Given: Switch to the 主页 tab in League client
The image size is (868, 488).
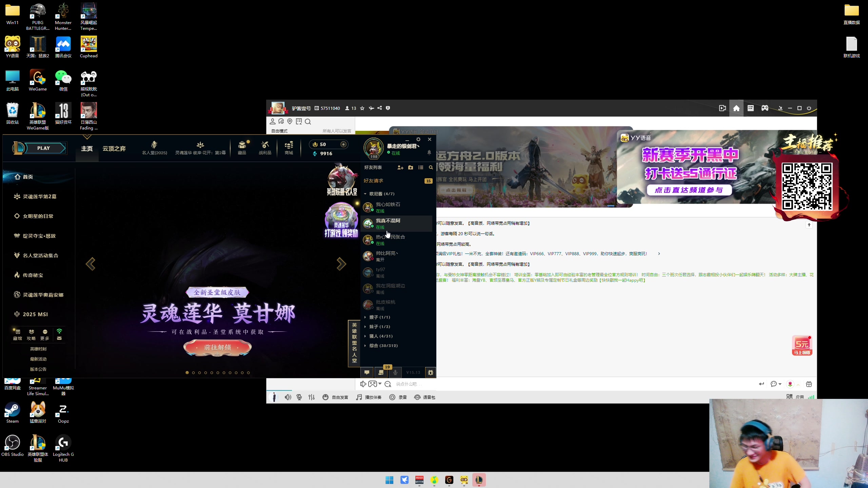Looking at the screenshot, I should click(87, 148).
